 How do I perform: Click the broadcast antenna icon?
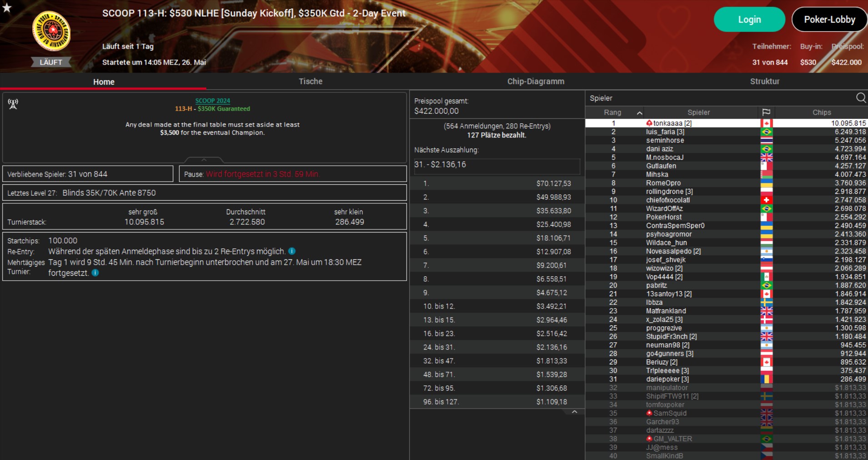click(13, 104)
